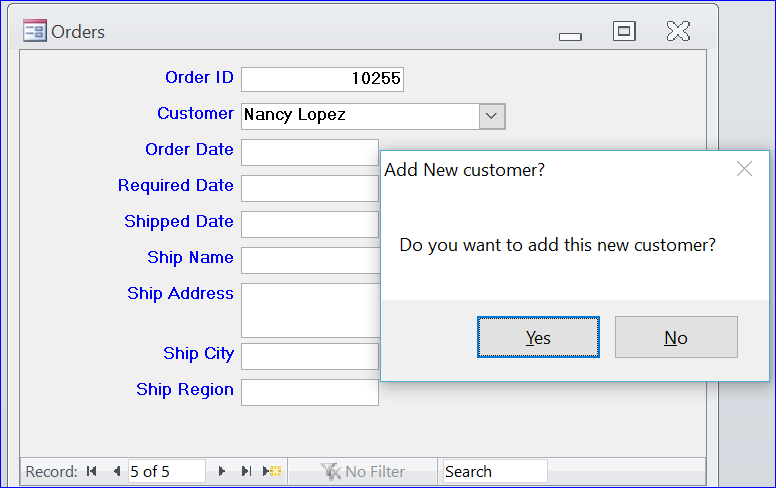Go to first record navigation arrow

(x=92, y=471)
